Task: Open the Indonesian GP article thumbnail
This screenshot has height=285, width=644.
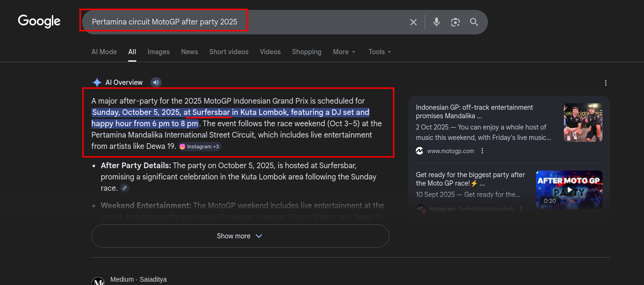Action: point(583,122)
